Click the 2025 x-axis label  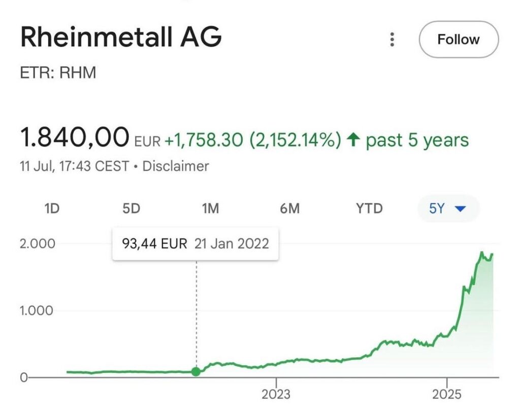coord(446,394)
